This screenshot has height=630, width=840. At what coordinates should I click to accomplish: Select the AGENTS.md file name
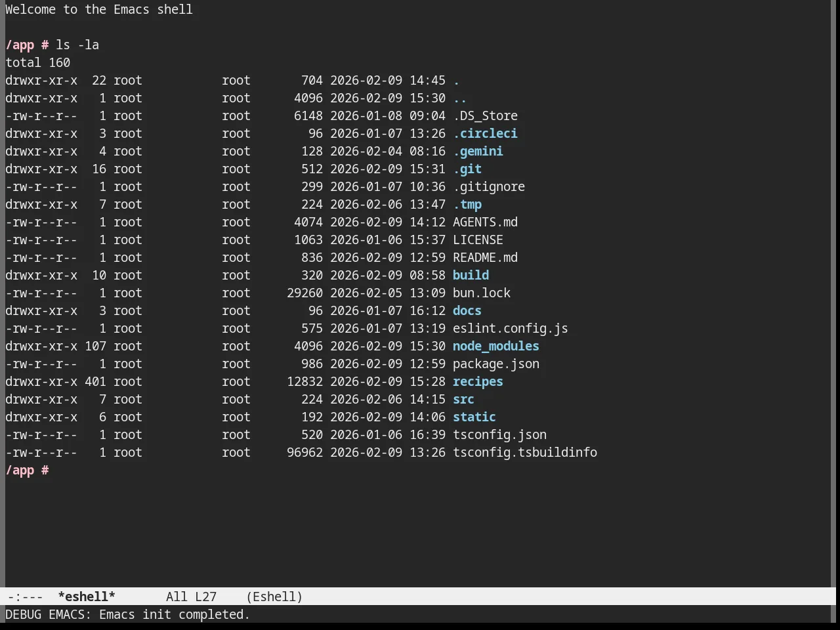point(485,222)
